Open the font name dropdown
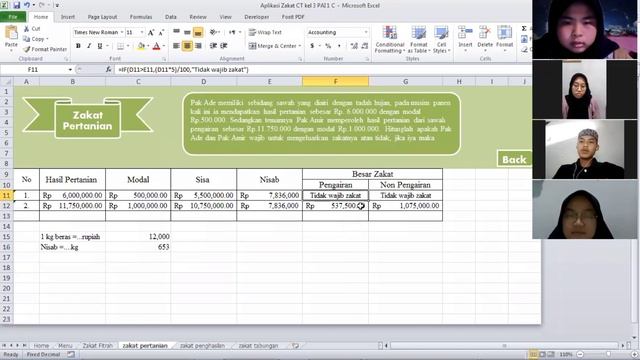This screenshot has height=360, width=640. (122, 32)
